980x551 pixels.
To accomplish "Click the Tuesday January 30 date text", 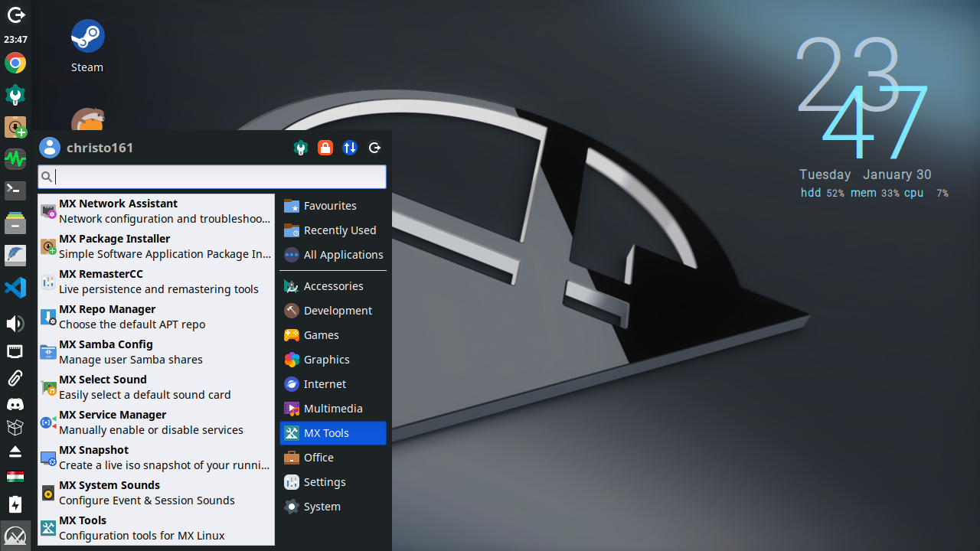I will 865,174.
